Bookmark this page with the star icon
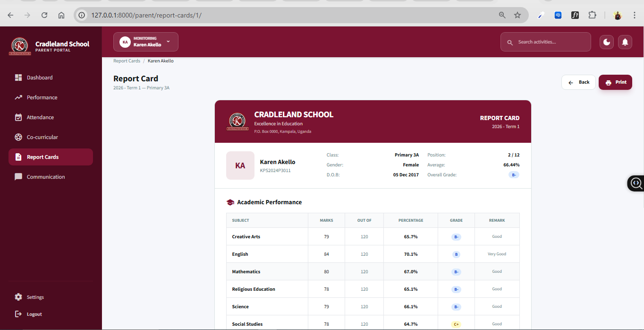The image size is (644, 330). point(517,15)
